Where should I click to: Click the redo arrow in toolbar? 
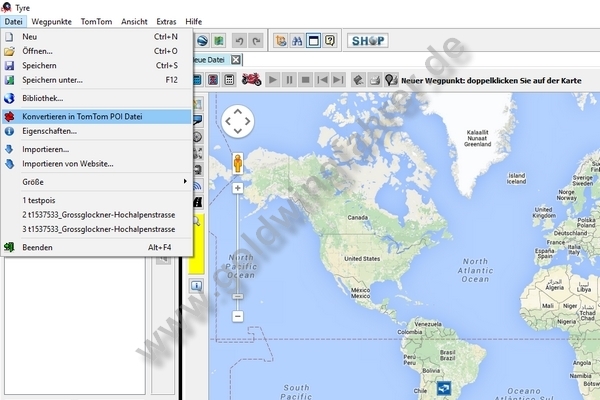coord(255,40)
